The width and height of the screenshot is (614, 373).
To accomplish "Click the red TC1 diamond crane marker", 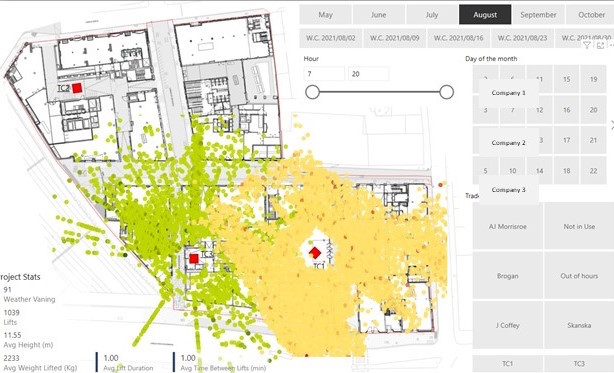I will 315,253.
